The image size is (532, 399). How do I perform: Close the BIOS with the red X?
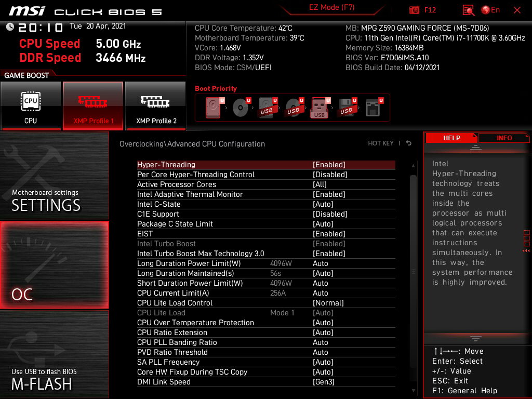(x=517, y=10)
